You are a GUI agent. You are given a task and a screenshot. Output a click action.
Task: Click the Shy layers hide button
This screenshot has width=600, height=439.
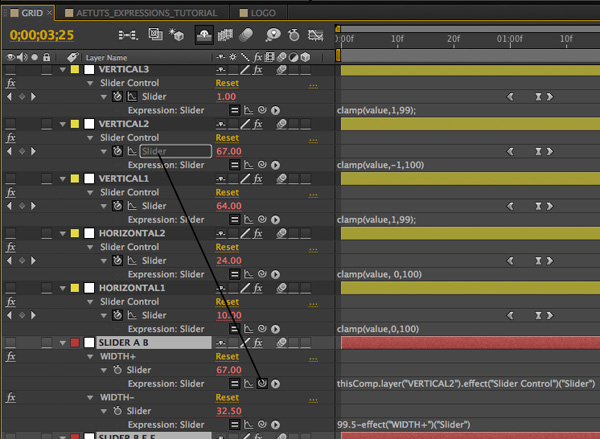click(x=204, y=35)
